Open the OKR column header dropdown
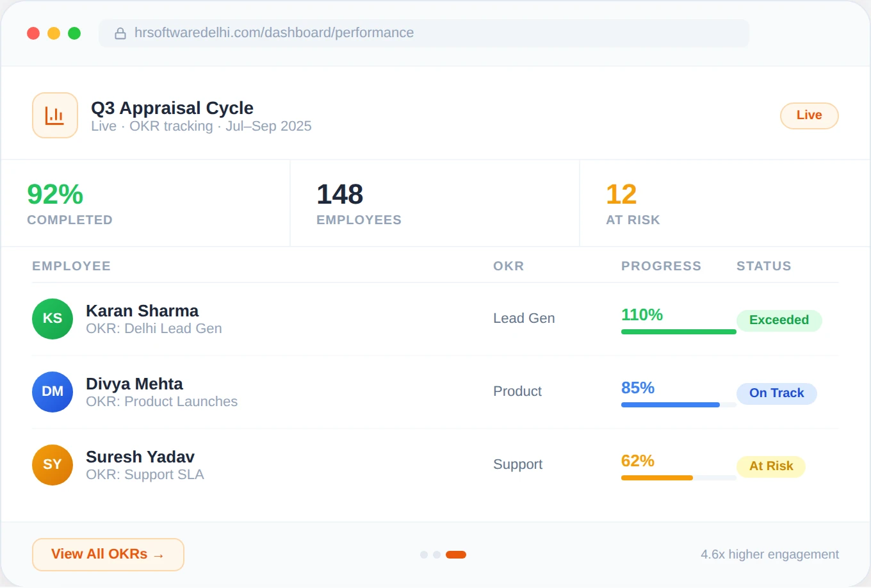This screenshot has width=871, height=588. (508, 266)
